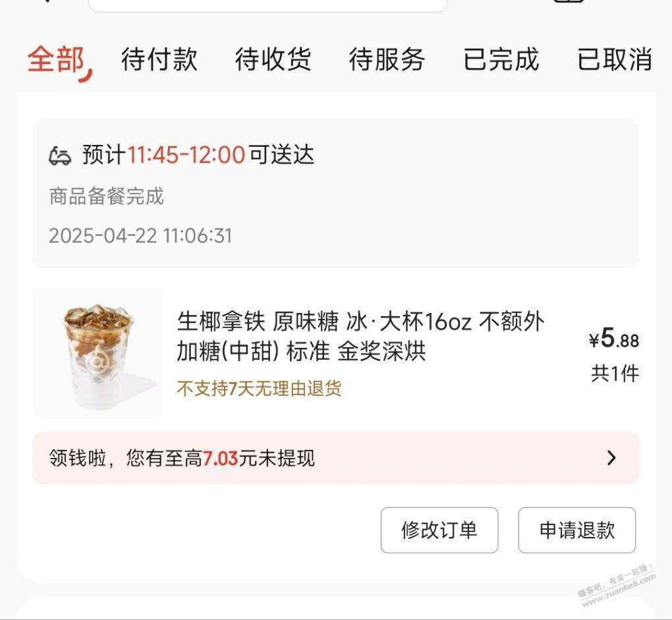Click the 修改订单 button
672x620 pixels.
coord(439,530)
